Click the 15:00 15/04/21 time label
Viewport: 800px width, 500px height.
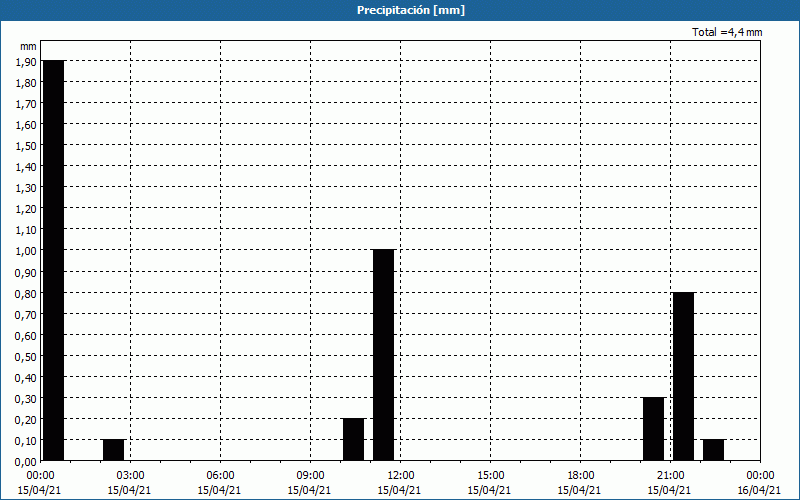[490, 483]
